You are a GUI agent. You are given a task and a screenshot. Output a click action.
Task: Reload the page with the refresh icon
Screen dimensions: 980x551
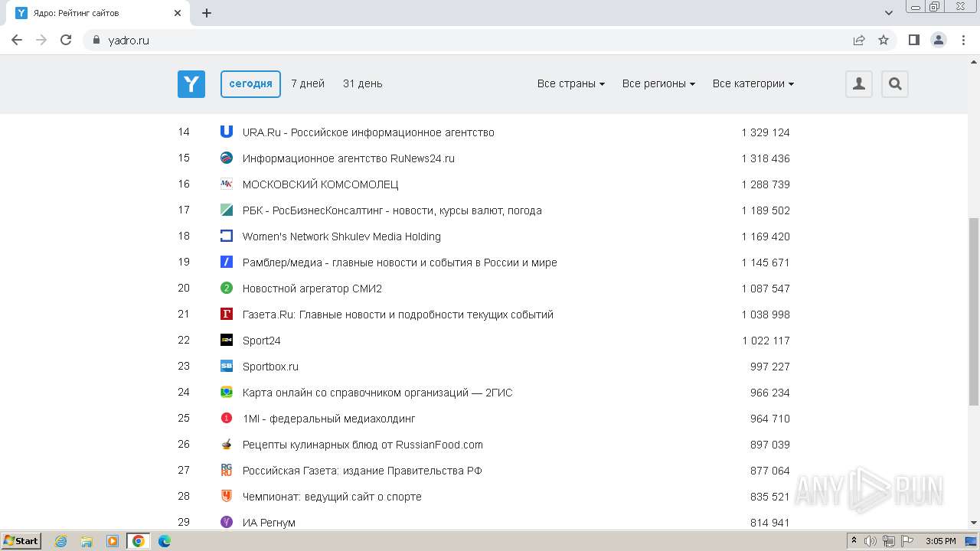coord(66,40)
